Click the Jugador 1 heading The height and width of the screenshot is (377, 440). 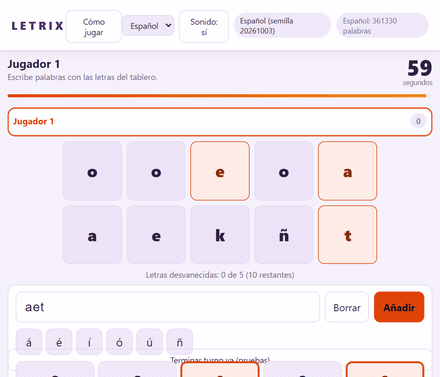pyautogui.click(x=34, y=64)
